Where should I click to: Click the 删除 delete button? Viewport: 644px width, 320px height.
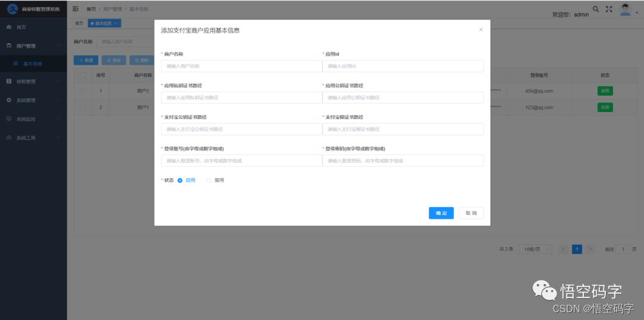[141, 60]
